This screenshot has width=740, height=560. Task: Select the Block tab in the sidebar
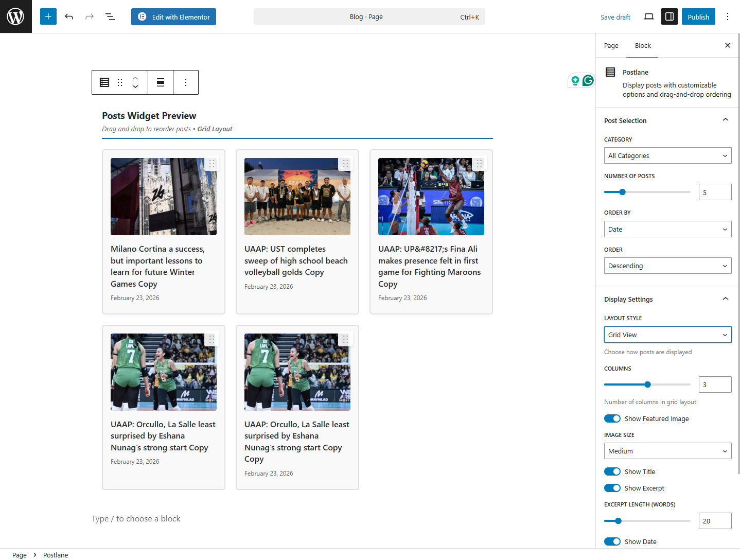642,45
